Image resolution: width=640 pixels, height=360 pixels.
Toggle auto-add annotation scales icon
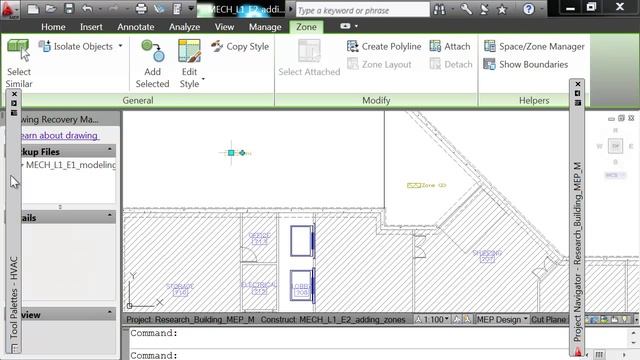point(467,319)
